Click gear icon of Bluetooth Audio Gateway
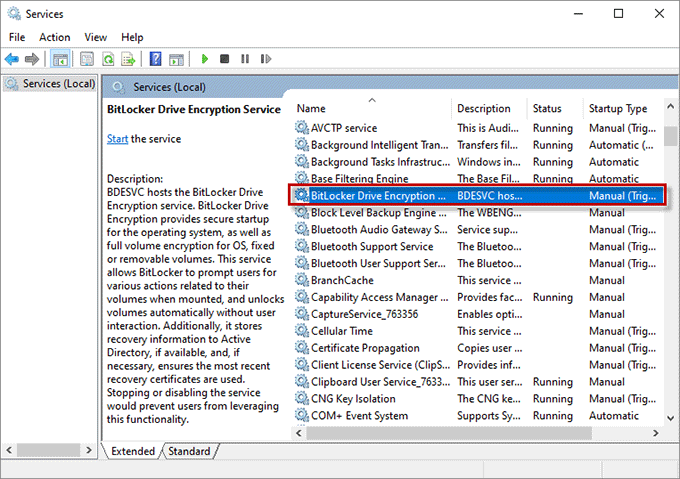The height and width of the screenshot is (479, 680). coord(302,229)
